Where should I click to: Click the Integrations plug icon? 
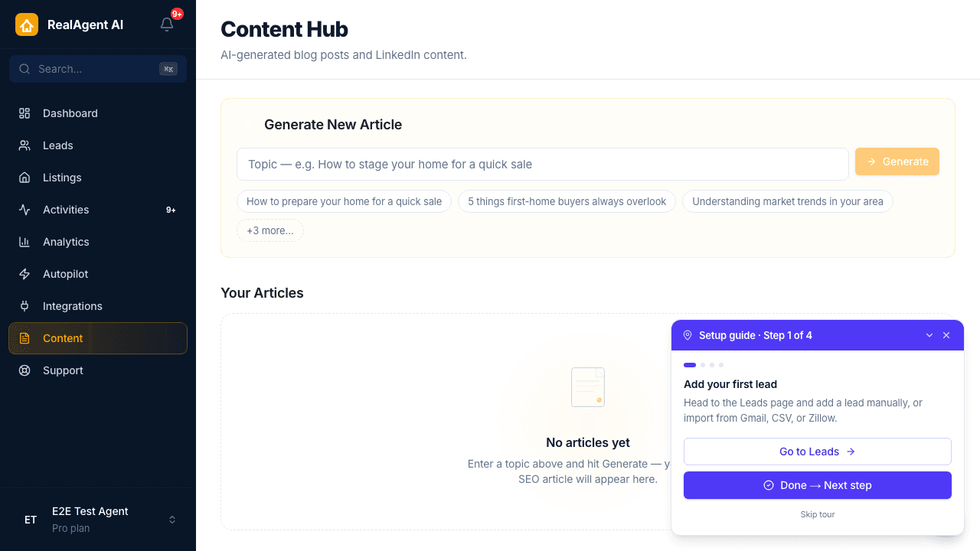(24, 306)
